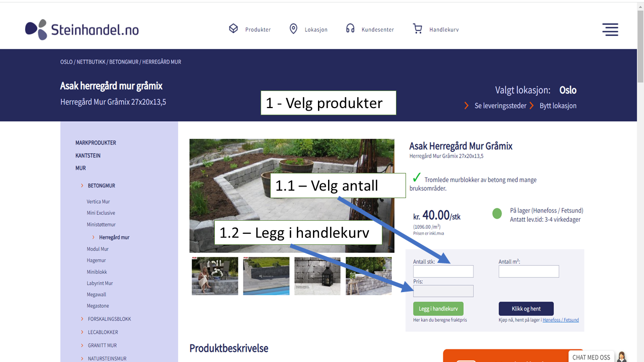Click the Pris field

coord(443,291)
